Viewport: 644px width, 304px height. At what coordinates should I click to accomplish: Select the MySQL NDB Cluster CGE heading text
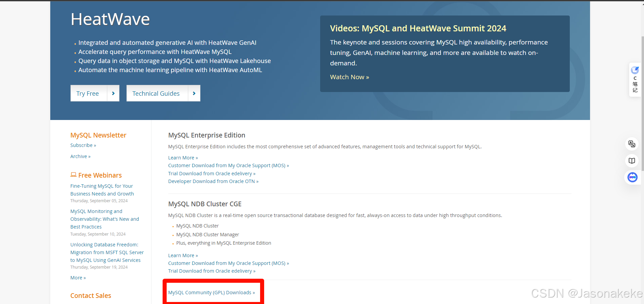[205, 204]
